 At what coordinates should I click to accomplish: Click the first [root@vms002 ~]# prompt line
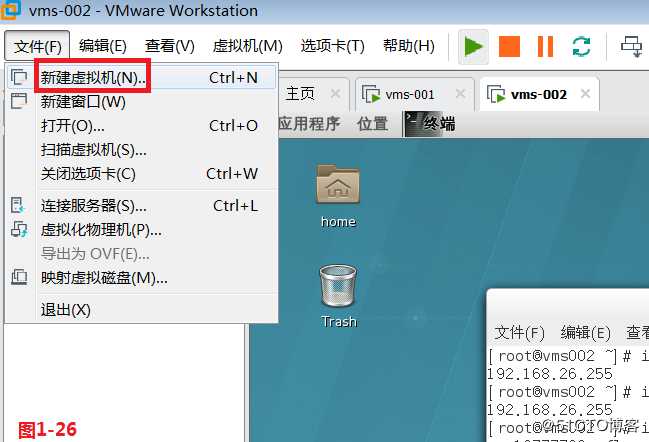point(568,356)
